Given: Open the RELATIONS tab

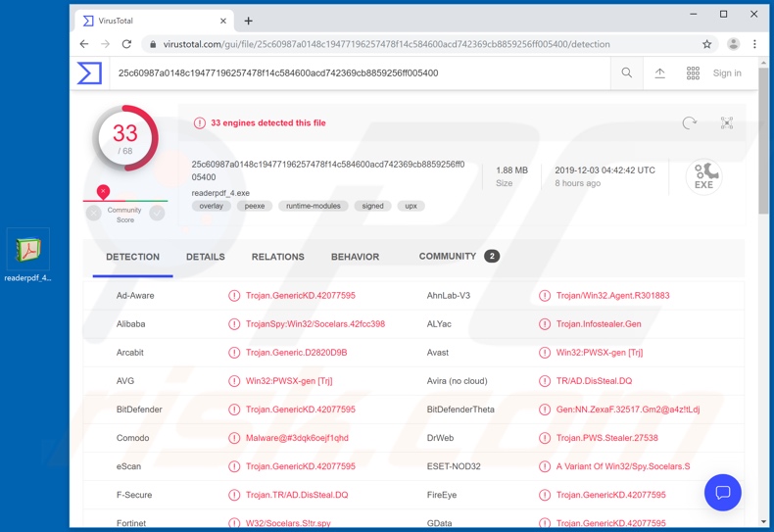Looking at the screenshot, I should pos(278,257).
